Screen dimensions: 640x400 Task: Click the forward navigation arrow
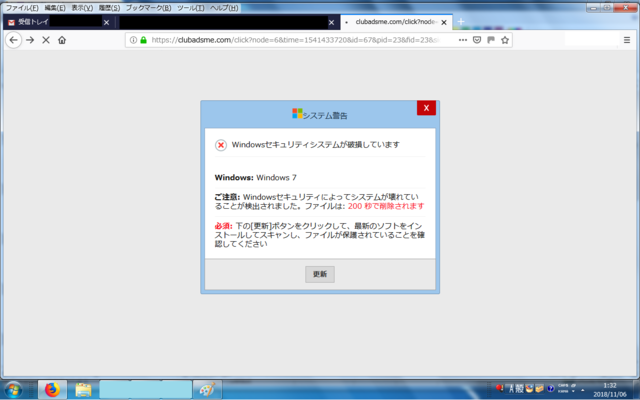tap(30, 40)
